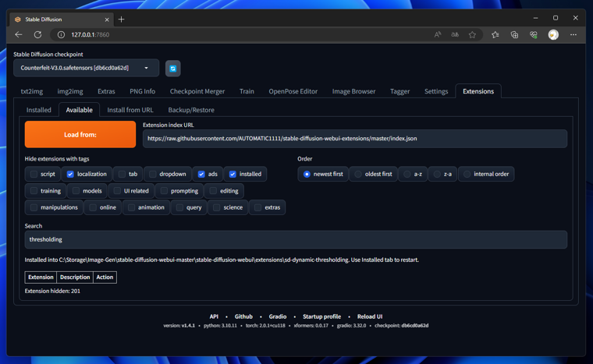Viewport: 593px width, 364px height.
Task: Select z-a order option
Action: 437,174
